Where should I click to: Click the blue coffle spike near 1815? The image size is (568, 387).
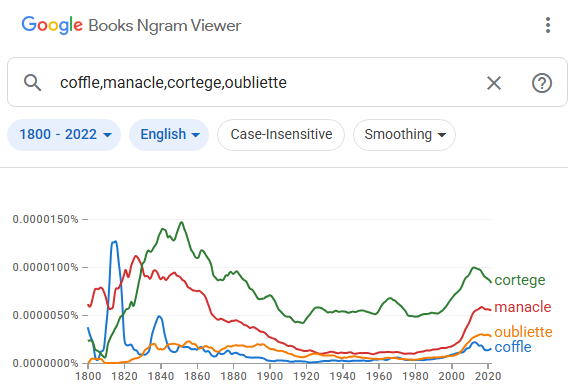pyautogui.click(x=114, y=241)
